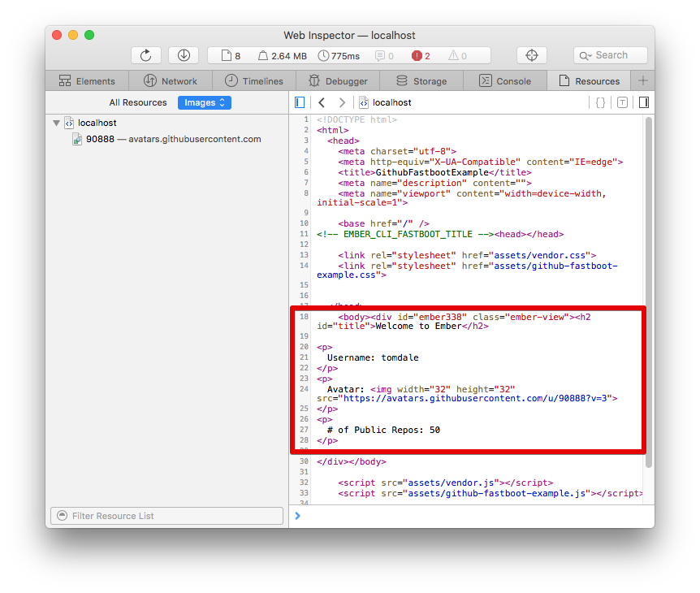700x593 pixels.
Task: Click the 2.64 MB total size indicator
Action: [283, 56]
